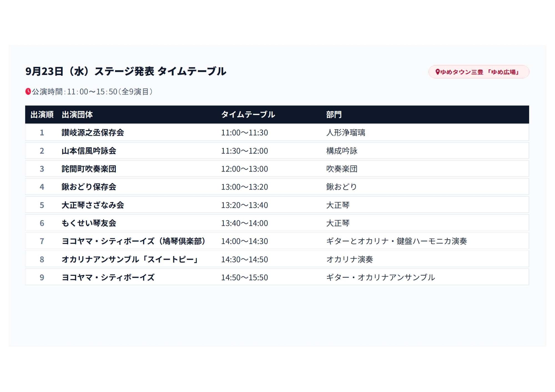The image size is (555, 392).
Task: Click the time 11:00〜11:30
Action: click(244, 133)
